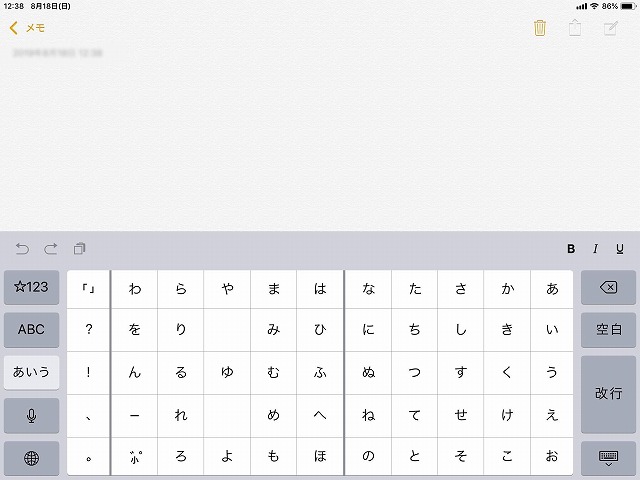This screenshot has height=480, width=640.
Task: Tap the paste clipboard icon
Action: tap(80, 249)
